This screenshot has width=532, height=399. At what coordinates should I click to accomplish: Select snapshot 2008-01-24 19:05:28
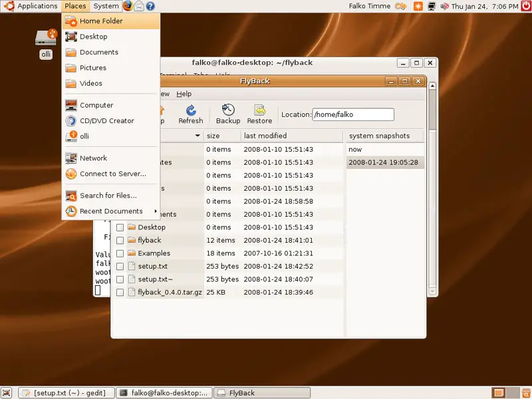click(x=385, y=162)
